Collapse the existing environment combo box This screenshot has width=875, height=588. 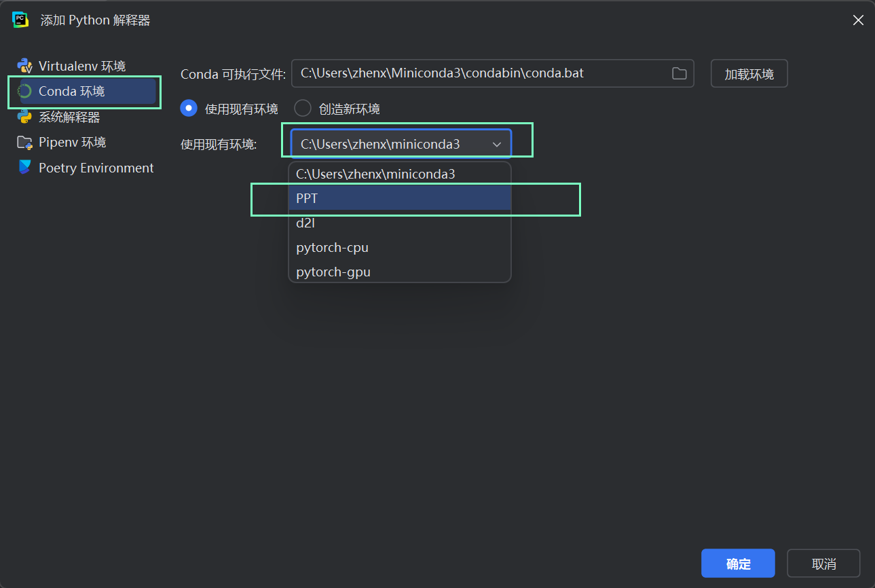coord(401,144)
